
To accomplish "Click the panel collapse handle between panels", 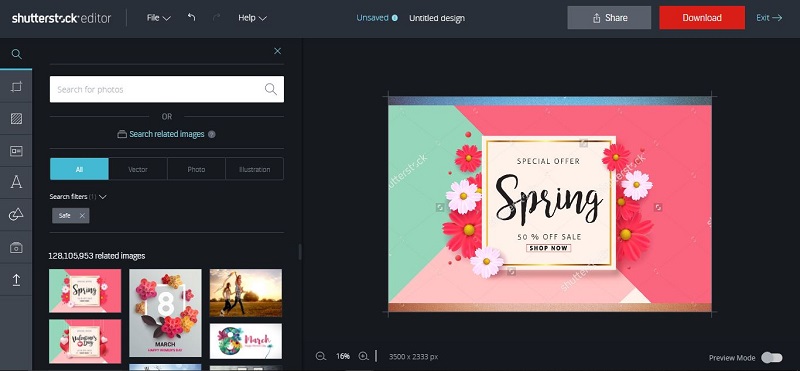I will [x=300, y=252].
